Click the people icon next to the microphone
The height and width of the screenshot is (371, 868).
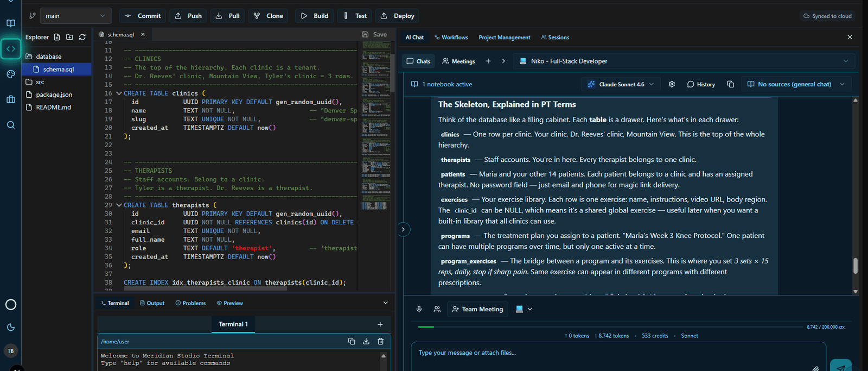pyautogui.click(x=437, y=309)
